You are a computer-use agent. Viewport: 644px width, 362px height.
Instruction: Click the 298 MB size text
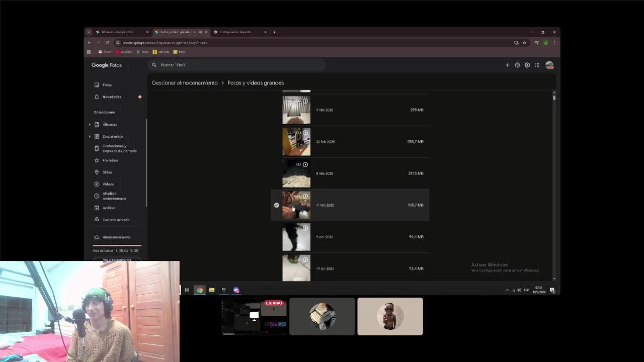pos(417,110)
